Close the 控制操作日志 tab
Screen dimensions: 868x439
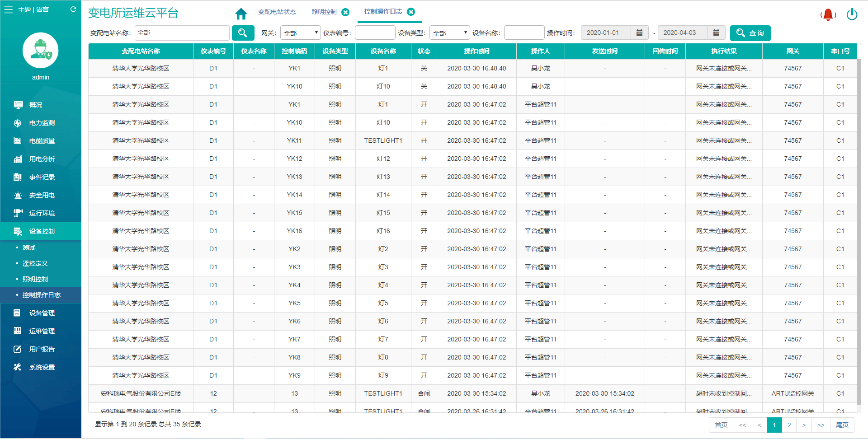(411, 12)
